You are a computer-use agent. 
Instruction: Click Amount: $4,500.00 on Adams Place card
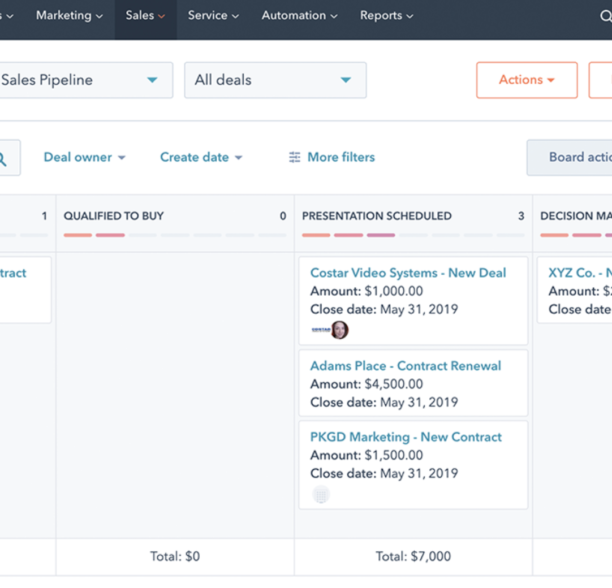pyautogui.click(x=366, y=384)
